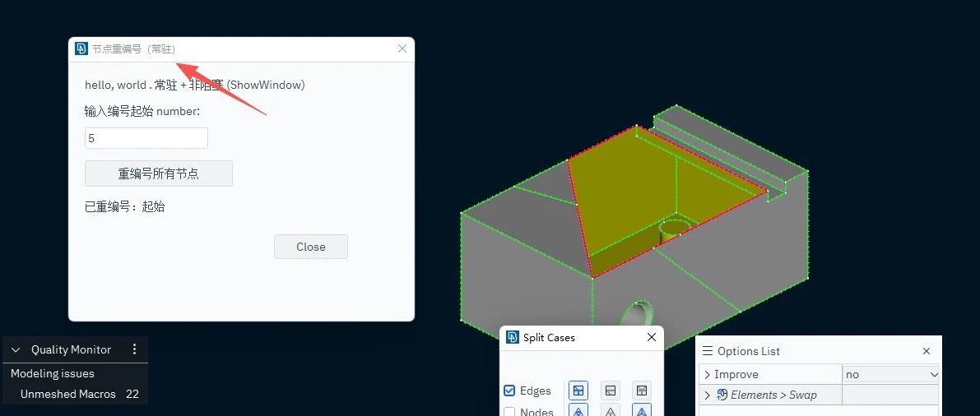
Task: Click the 输入编号起始 number label
Action: tap(142, 111)
